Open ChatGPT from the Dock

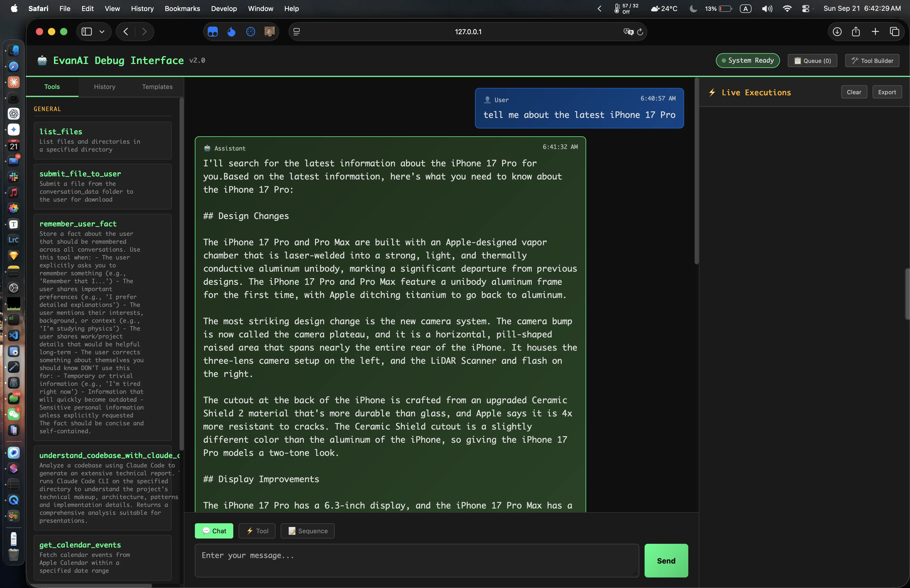[14, 114]
